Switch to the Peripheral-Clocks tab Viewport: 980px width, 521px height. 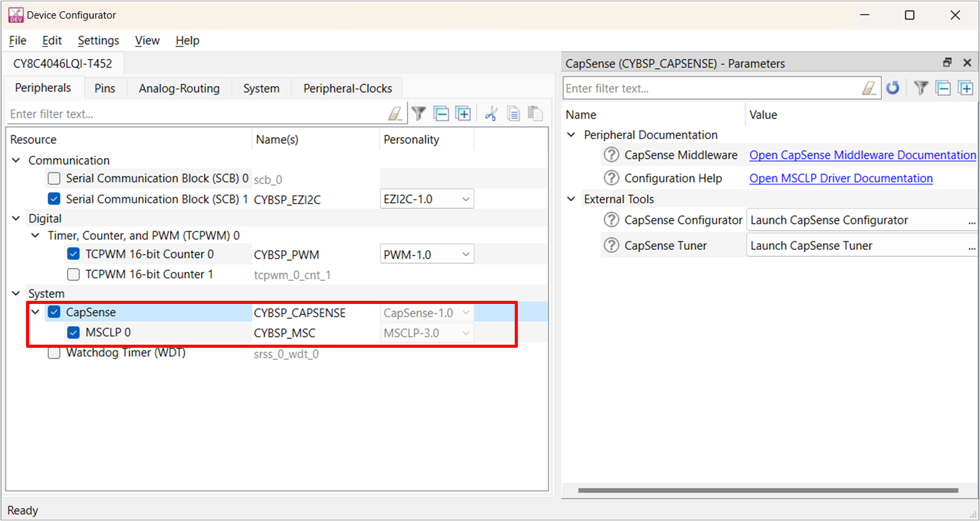pyautogui.click(x=347, y=88)
